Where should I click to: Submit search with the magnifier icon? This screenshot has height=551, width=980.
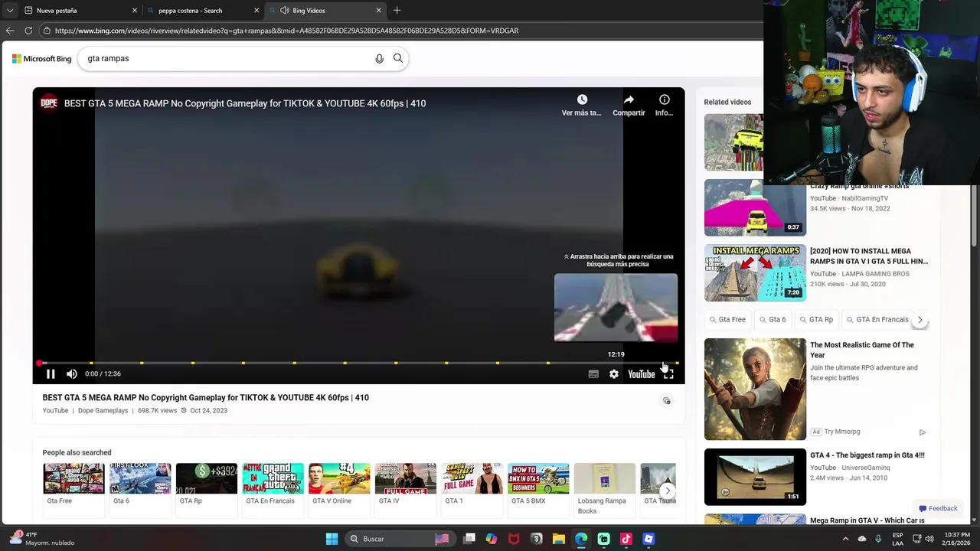398,58
